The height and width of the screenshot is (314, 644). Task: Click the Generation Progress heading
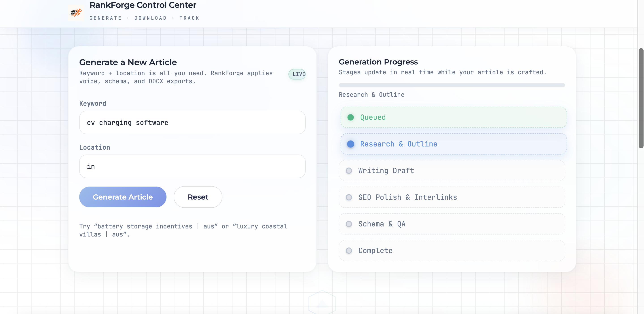pos(378,62)
